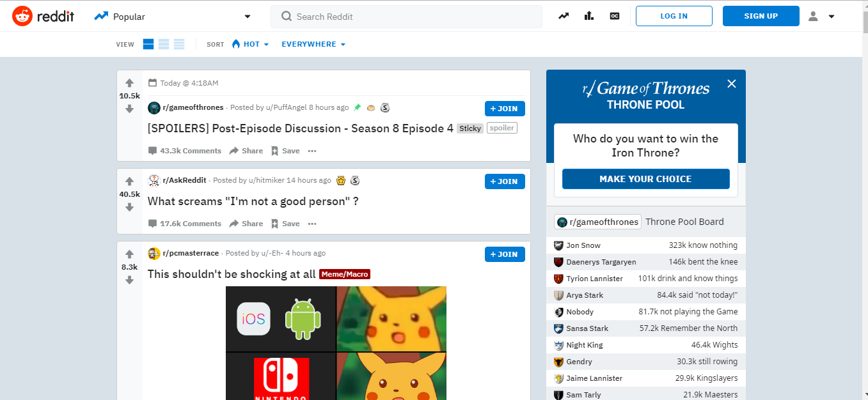The image size is (868, 400).
Task: Click the LOG IN button
Action: [674, 16]
